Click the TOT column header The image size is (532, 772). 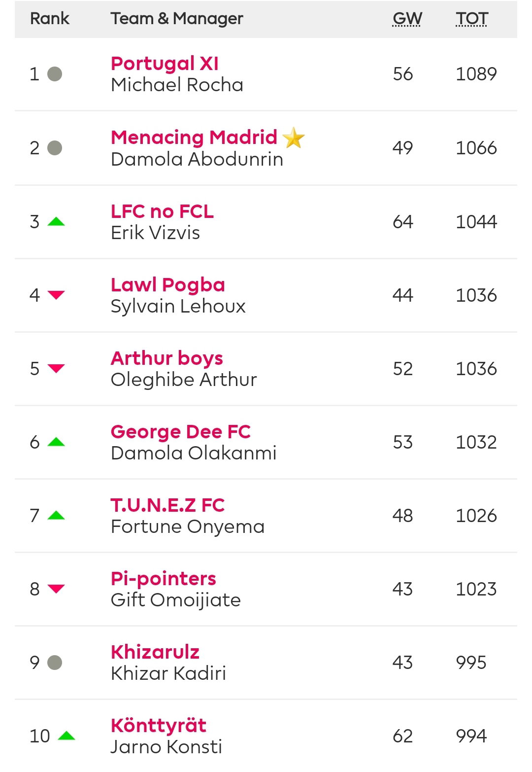pyautogui.click(x=471, y=19)
